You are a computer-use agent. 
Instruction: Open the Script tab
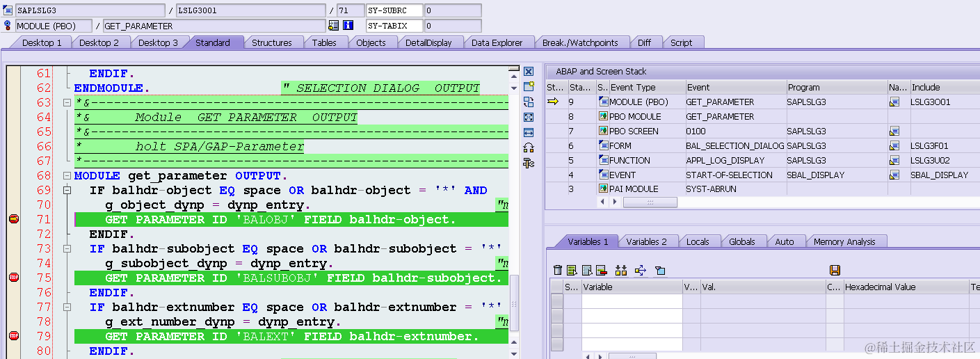pos(681,42)
